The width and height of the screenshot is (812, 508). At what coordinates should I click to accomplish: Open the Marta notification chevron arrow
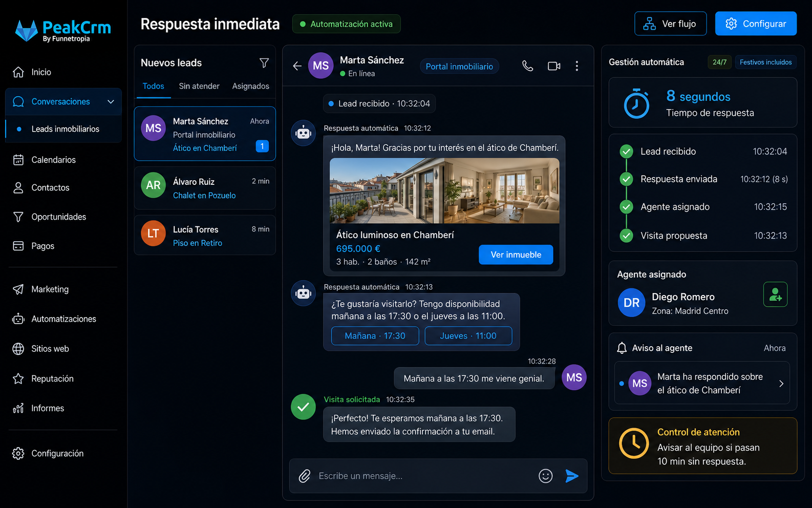pos(781,384)
